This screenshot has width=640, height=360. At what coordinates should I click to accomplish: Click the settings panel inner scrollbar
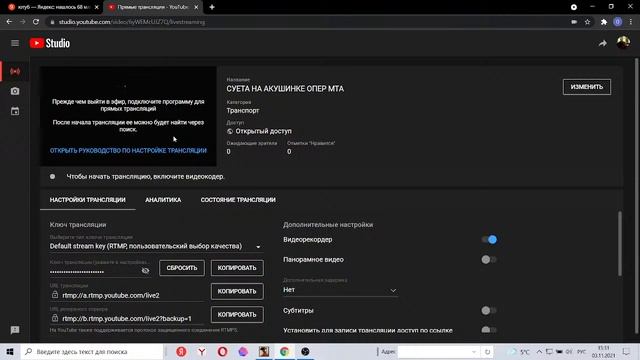pos(620,244)
